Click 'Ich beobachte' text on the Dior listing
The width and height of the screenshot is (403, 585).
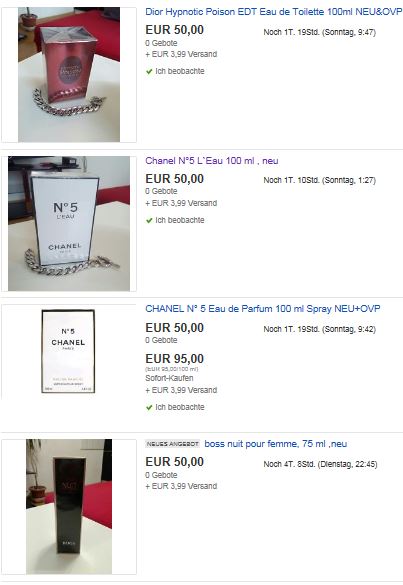[180, 71]
